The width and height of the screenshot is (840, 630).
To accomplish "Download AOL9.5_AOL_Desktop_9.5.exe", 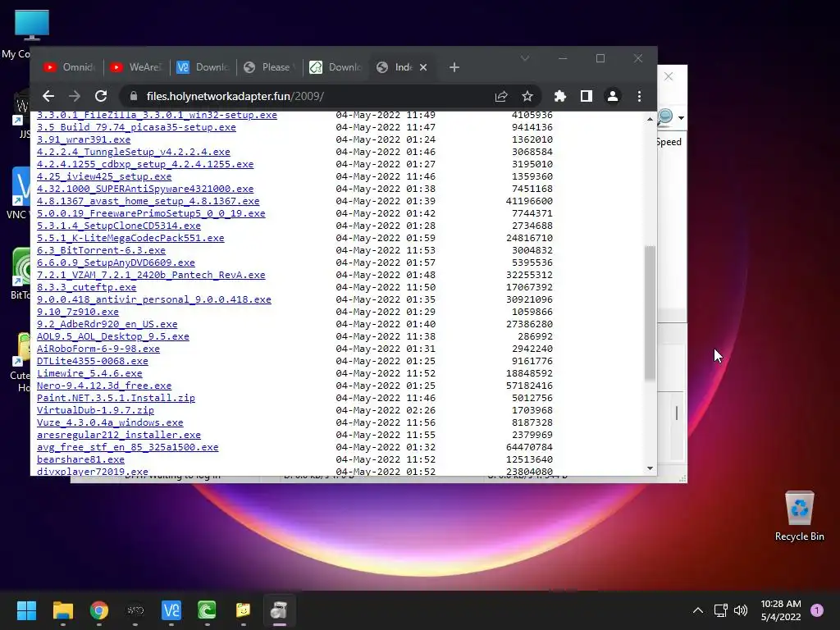I will click(x=113, y=337).
